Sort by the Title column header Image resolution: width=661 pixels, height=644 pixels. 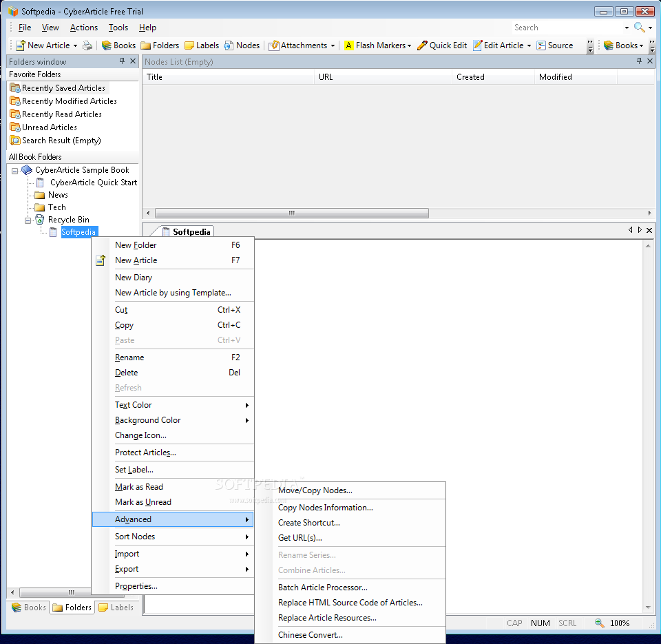click(228, 77)
